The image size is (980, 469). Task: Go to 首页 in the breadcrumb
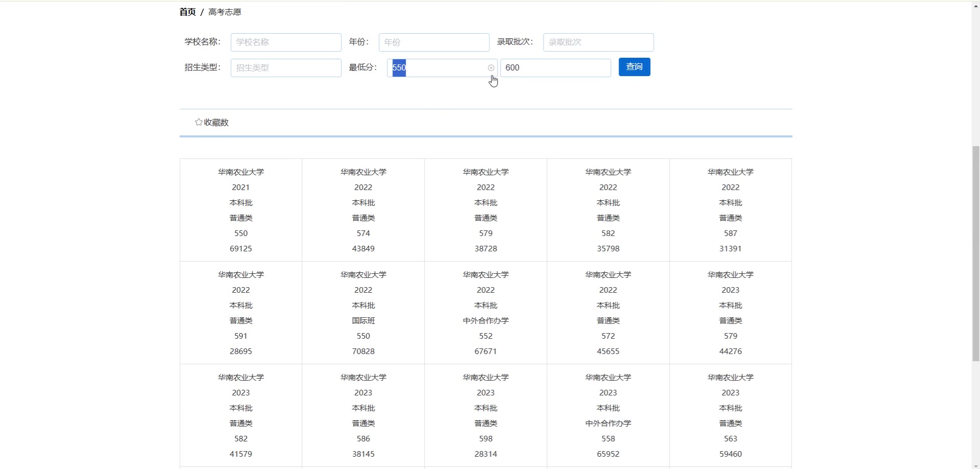coord(188,12)
